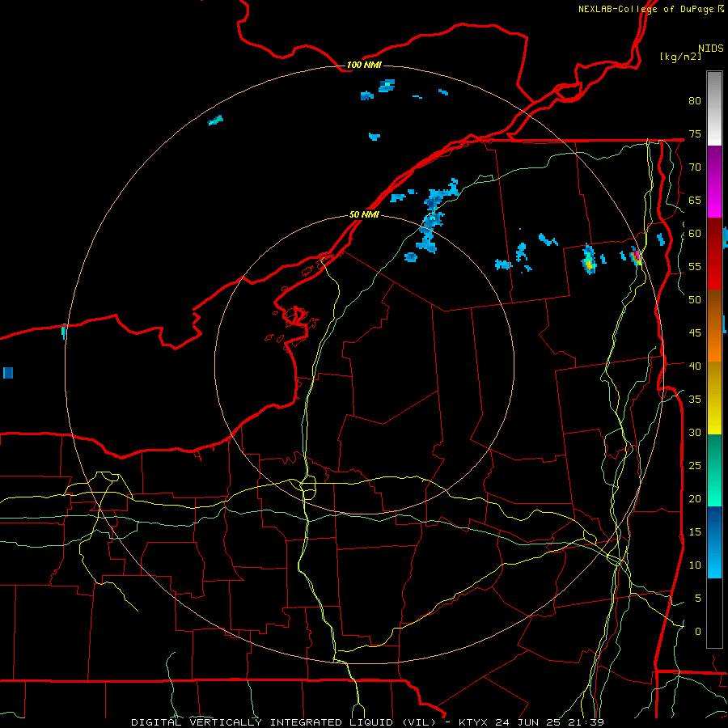Click the 100 NMI range ring label
Image resolution: width=728 pixels, height=728 pixels.
(x=364, y=65)
